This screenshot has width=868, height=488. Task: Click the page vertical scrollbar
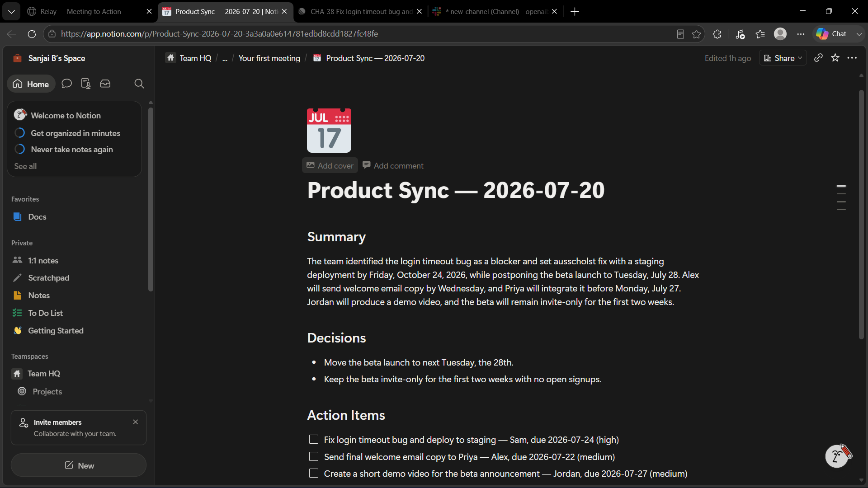[x=861, y=215]
